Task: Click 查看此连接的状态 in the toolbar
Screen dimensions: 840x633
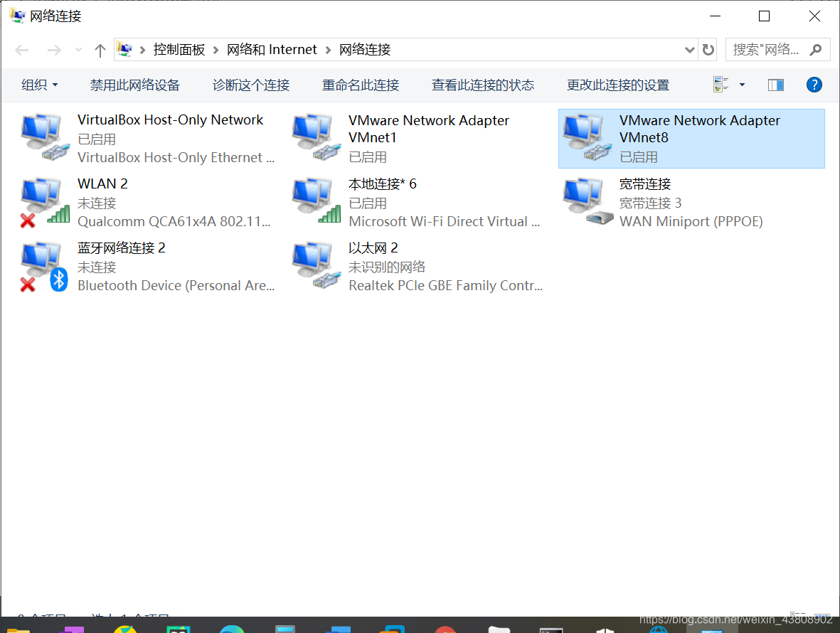Action: point(483,85)
